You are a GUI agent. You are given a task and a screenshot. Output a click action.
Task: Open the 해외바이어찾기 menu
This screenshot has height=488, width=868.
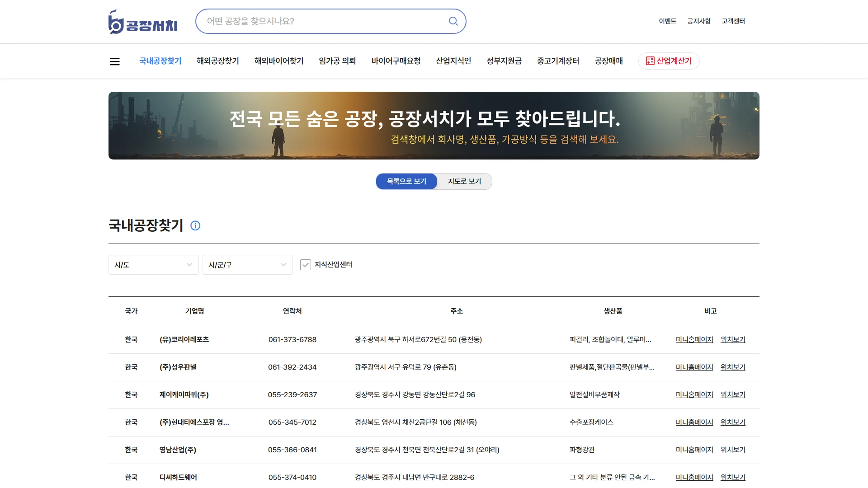click(279, 61)
